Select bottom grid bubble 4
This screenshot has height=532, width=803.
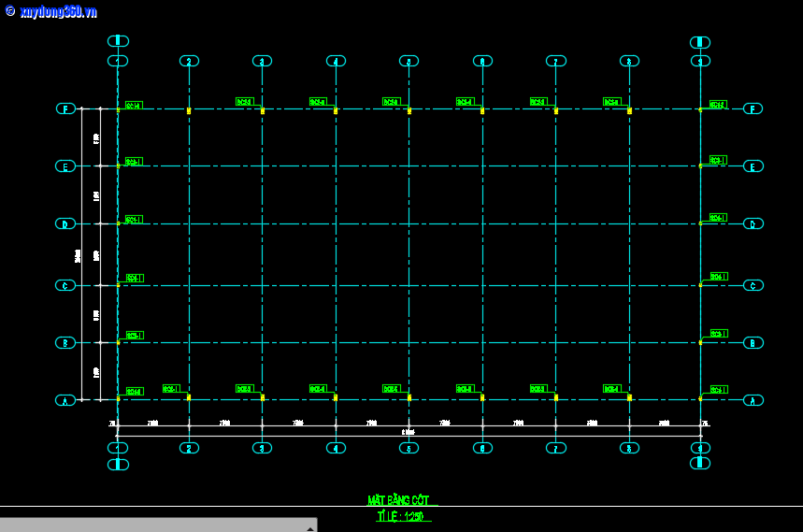point(336,448)
